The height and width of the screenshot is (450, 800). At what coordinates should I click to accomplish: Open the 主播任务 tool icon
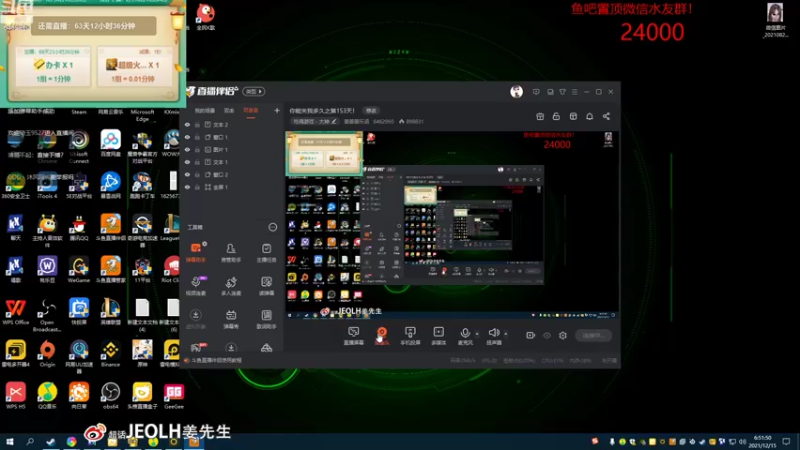(x=266, y=252)
